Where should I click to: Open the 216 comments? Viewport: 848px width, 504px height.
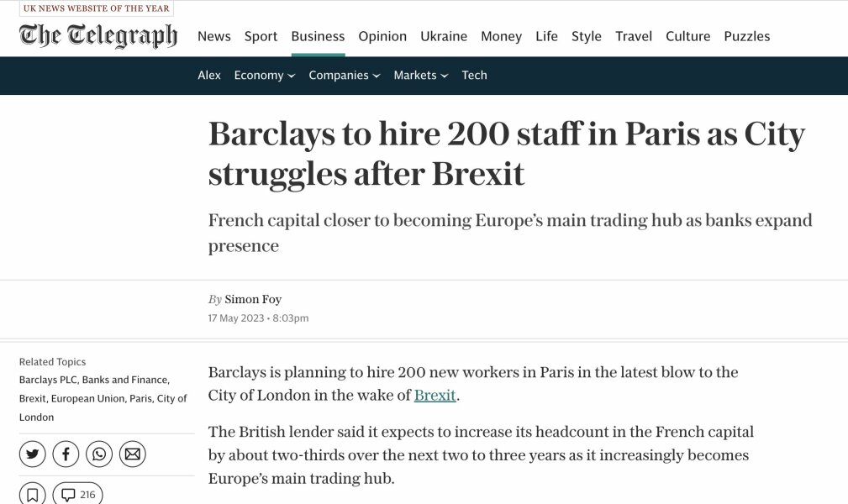[x=78, y=494]
